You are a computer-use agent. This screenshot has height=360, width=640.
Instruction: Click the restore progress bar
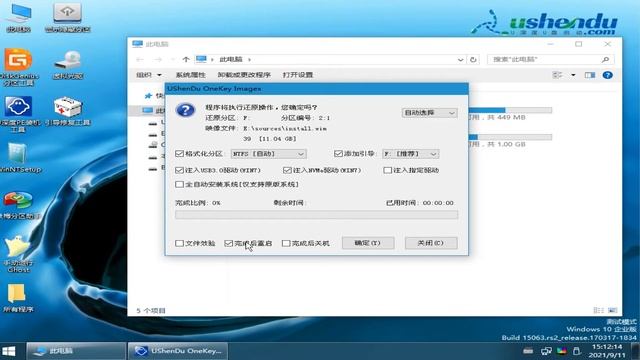pyautogui.click(x=316, y=215)
